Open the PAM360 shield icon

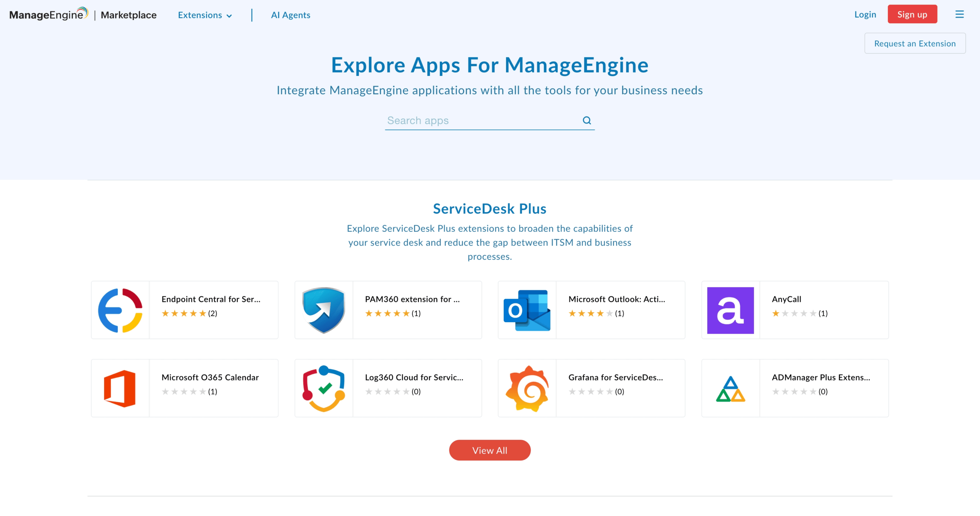(324, 310)
